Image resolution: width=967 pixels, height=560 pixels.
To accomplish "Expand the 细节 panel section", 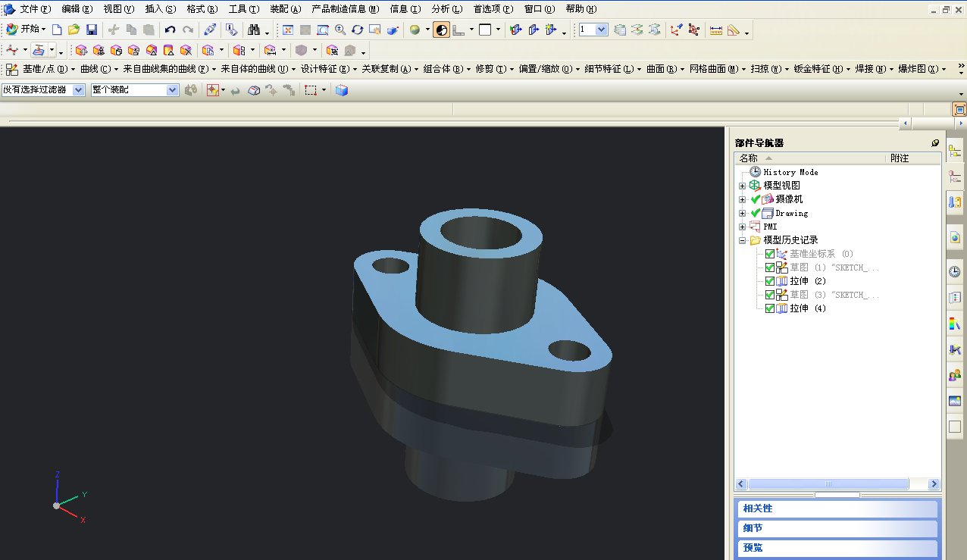I will coord(837,528).
